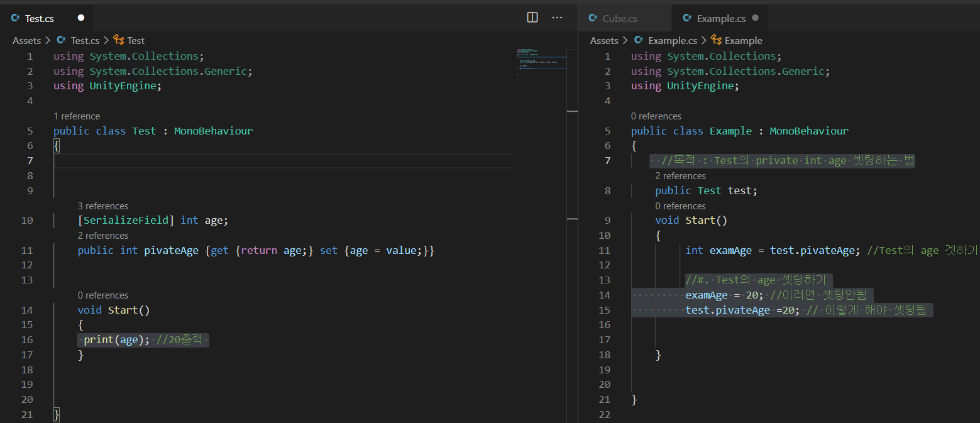The height and width of the screenshot is (423, 980).
Task: Click Test.cs in the left breadcrumb
Action: coord(85,40)
